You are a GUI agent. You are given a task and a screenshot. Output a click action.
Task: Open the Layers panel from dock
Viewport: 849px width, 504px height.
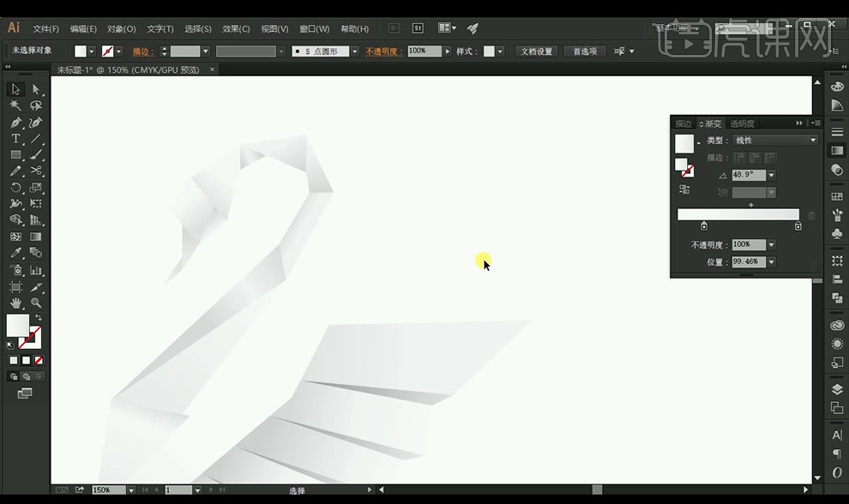(x=837, y=390)
